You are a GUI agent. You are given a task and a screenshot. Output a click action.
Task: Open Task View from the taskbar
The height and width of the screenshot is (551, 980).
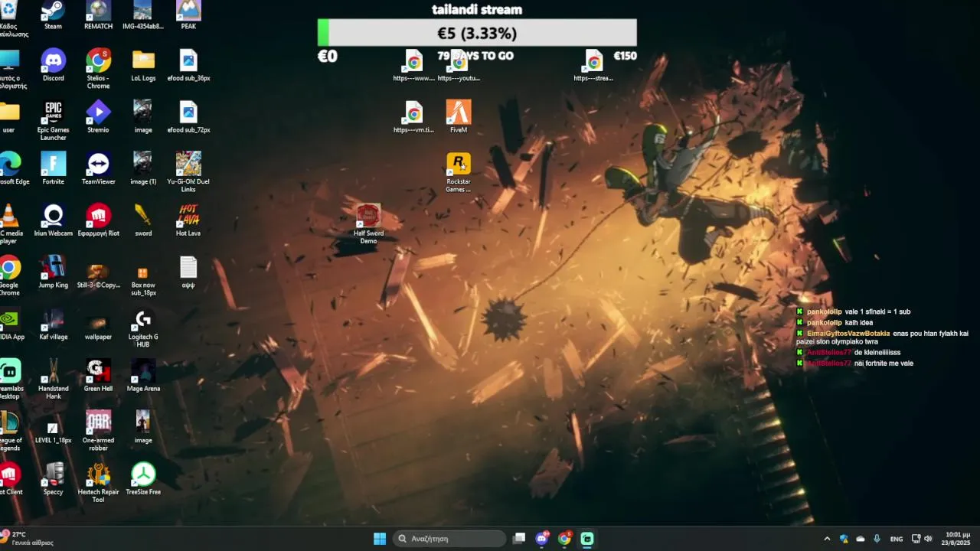click(519, 539)
